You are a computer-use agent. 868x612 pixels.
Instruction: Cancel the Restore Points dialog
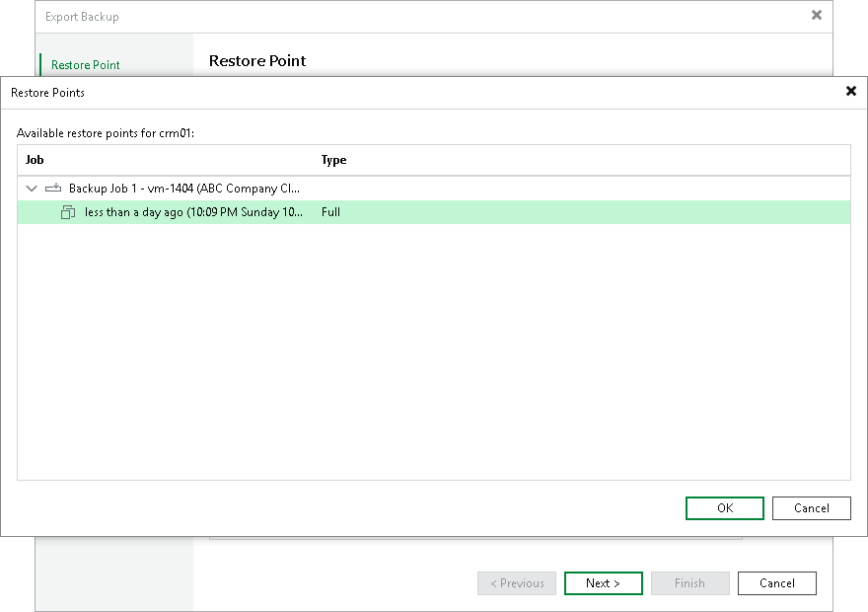point(811,507)
